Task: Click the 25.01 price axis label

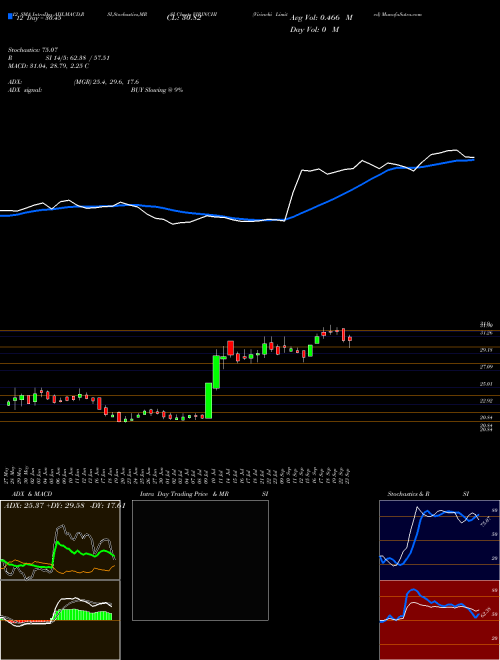Action: coord(487,384)
